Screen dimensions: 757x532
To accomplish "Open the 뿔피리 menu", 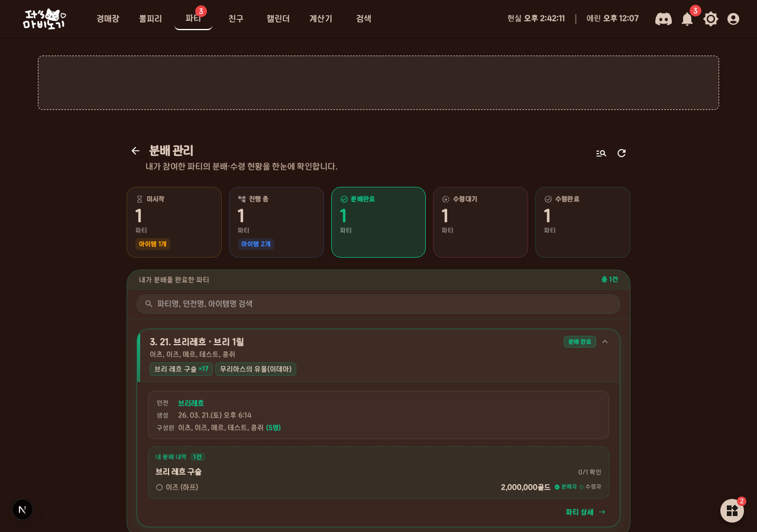I will point(150,18).
